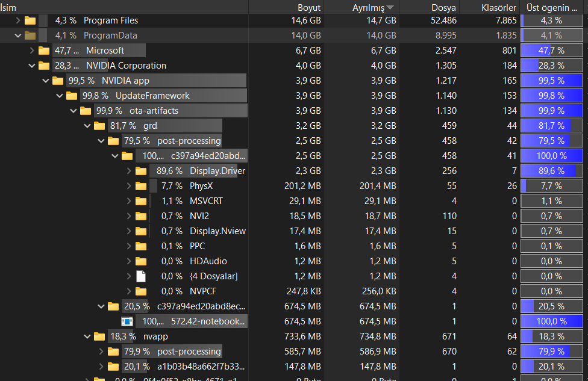Click the 733,6 MB size of nvapp

(x=302, y=336)
